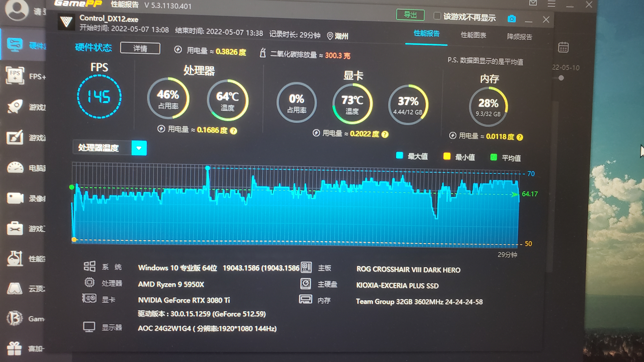Click the 导出 export button

(x=410, y=15)
